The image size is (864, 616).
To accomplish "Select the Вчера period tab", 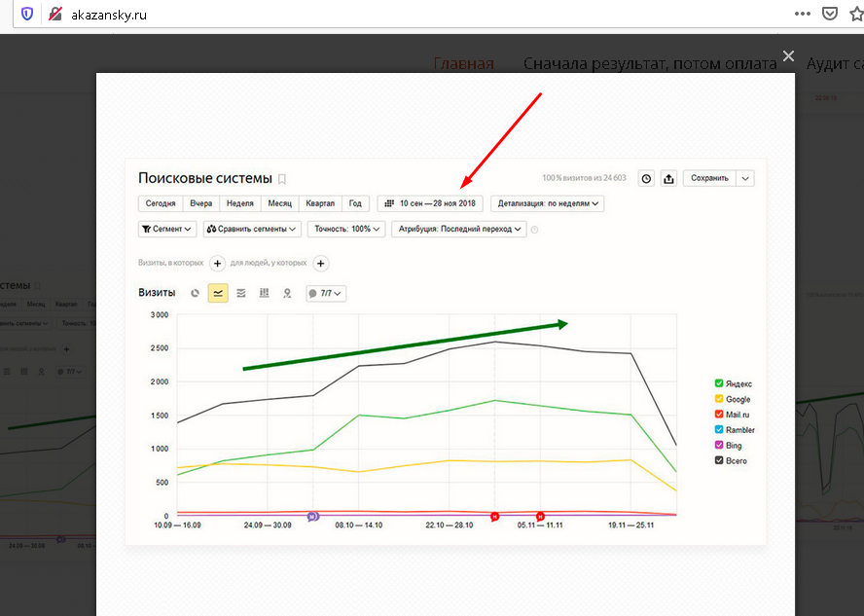I will [201, 203].
